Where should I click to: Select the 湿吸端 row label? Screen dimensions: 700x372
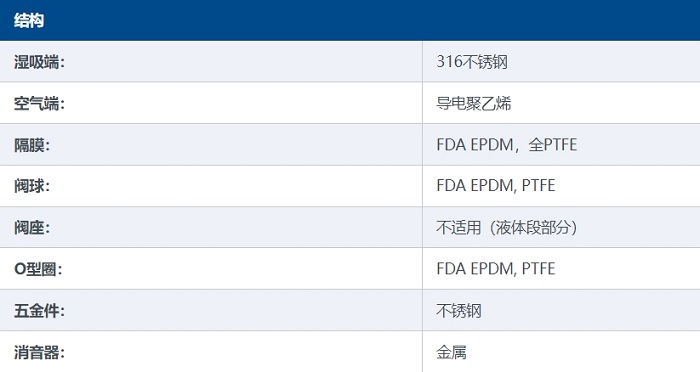pyautogui.click(x=39, y=62)
